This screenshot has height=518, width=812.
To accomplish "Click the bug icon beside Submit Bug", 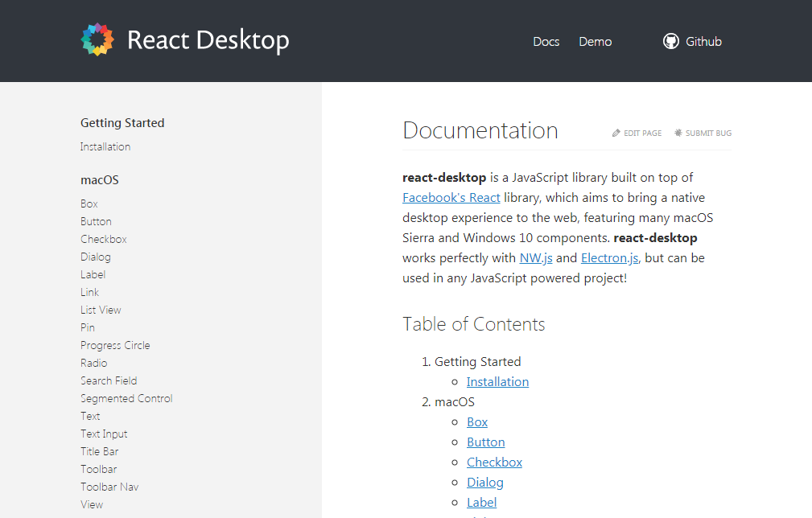I will click(x=678, y=133).
